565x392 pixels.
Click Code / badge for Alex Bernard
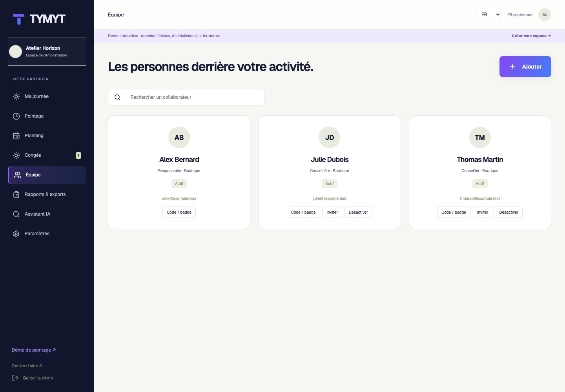(179, 212)
